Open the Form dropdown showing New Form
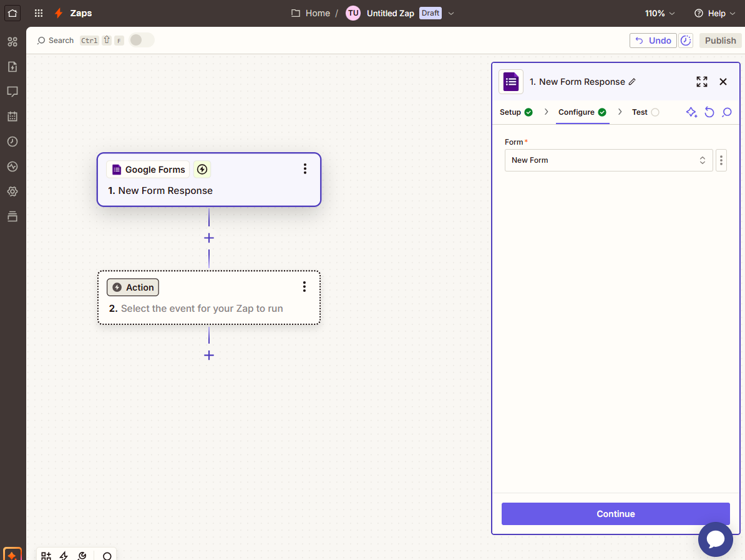 pos(608,160)
